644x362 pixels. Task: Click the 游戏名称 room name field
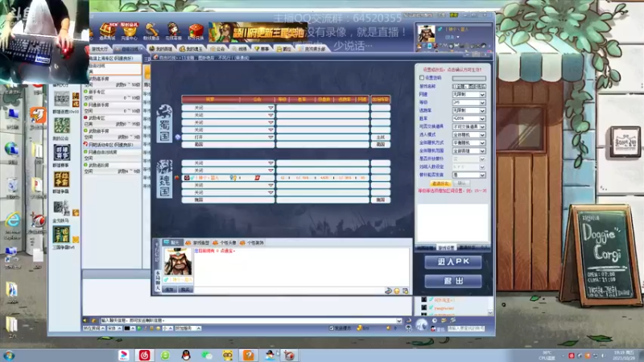point(469,86)
